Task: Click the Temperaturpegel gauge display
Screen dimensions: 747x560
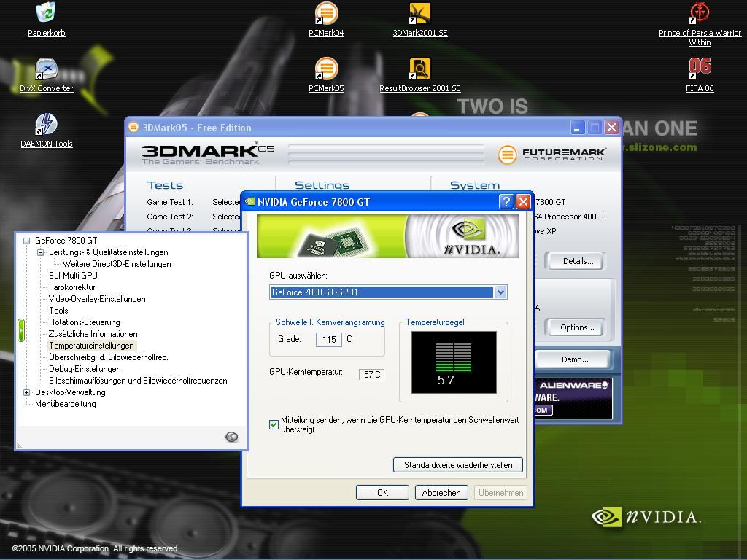Action: click(x=454, y=362)
